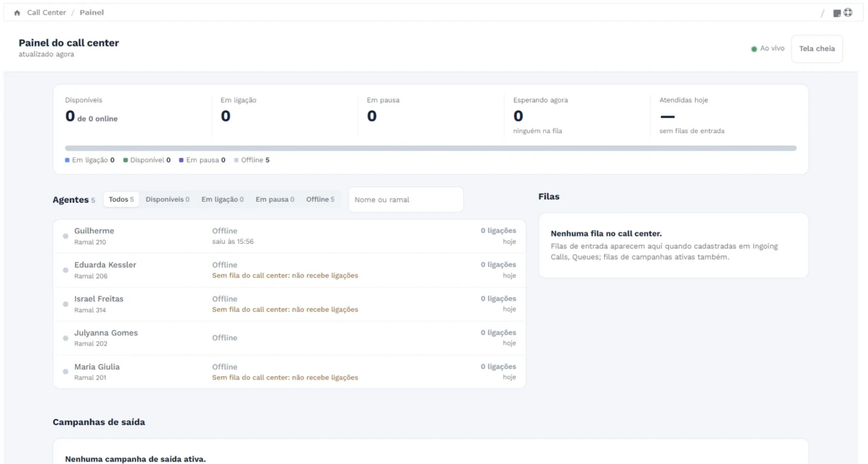Image resolution: width=868 pixels, height=464 pixels.
Task: Select the Offline agent filter tab
Action: (320, 199)
